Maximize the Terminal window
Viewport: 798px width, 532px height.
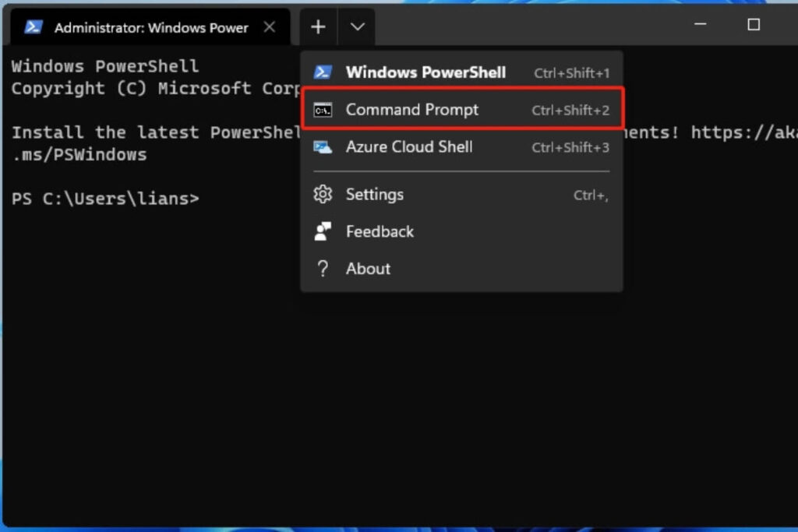[x=753, y=24]
